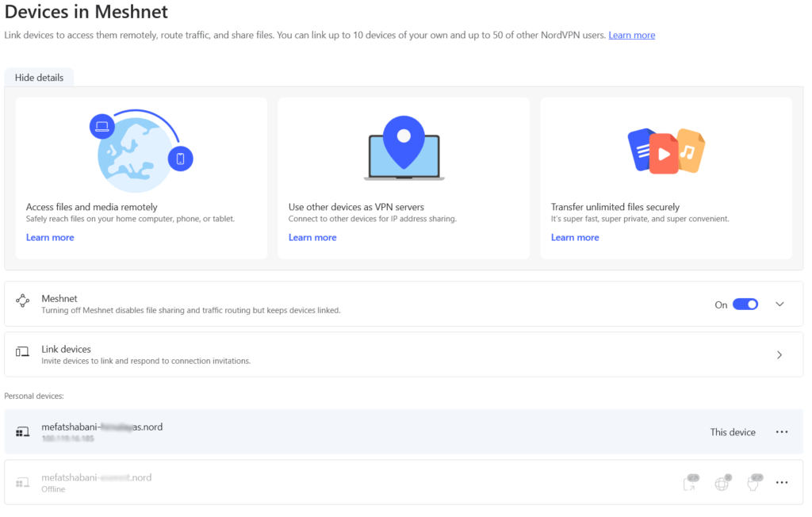This screenshot has width=812, height=517.
Task: Open the three-dot menu for this device
Action: tap(782, 432)
